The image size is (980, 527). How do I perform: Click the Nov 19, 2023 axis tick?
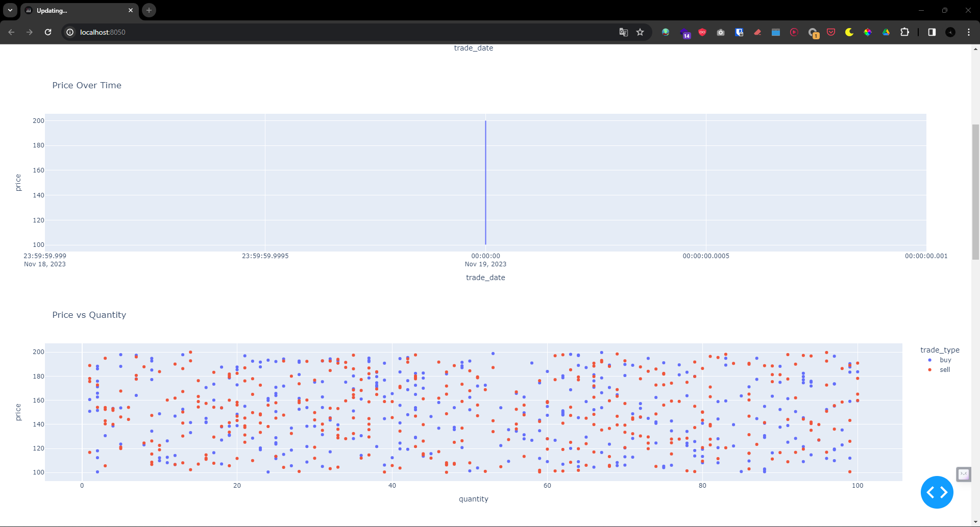pyautogui.click(x=485, y=264)
